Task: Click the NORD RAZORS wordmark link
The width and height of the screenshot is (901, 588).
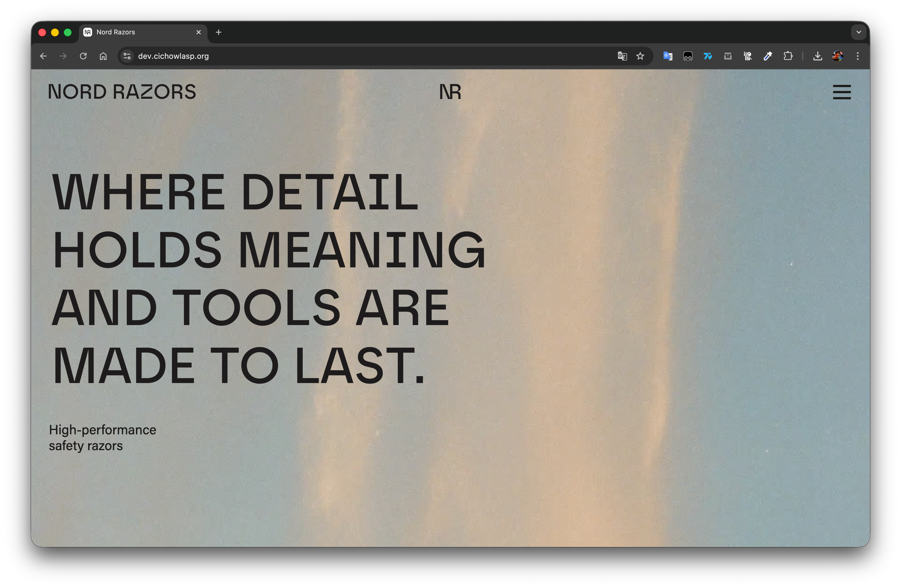Action: [122, 92]
